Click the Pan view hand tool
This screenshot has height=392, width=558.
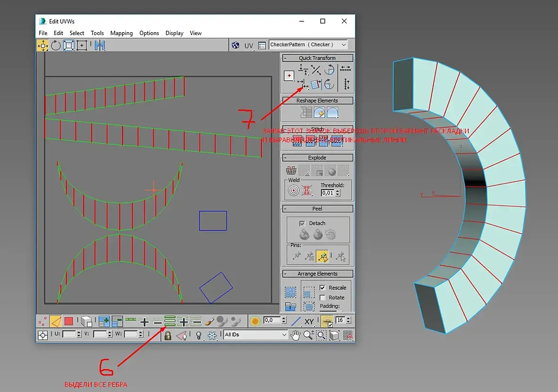pyautogui.click(x=295, y=335)
